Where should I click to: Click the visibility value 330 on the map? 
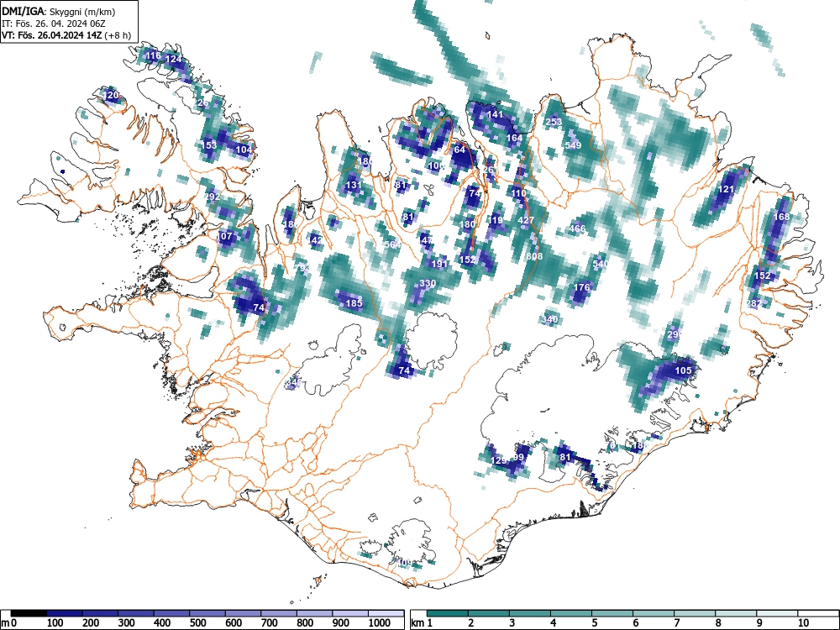[x=428, y=283]
